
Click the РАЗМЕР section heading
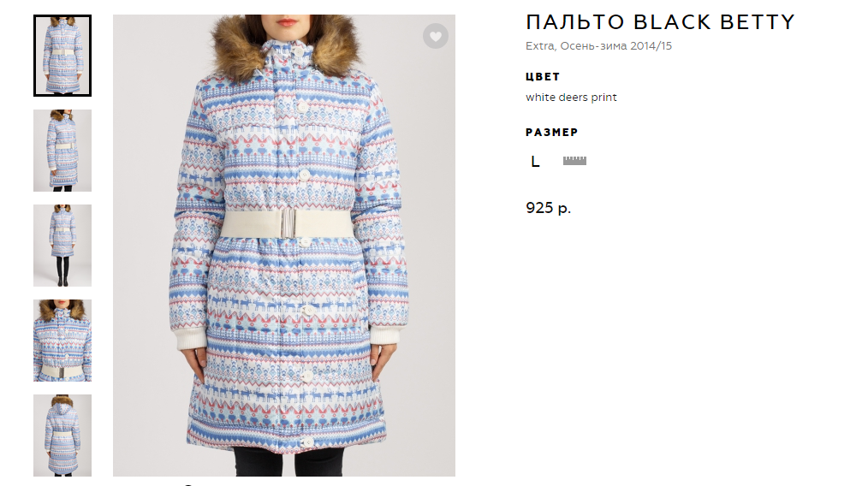click(x=552, y=133)
